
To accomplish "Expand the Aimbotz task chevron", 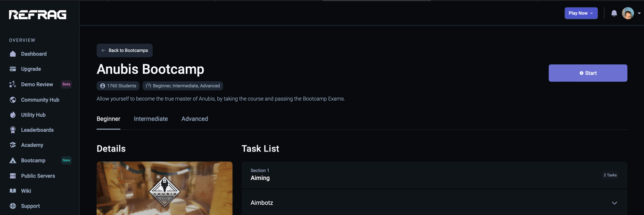I will 614,203.
